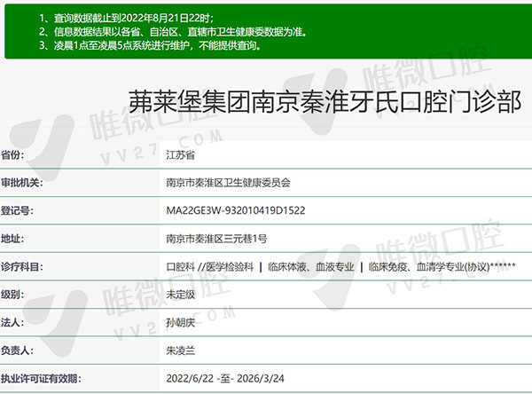The width and height of the screenshot is (532, 394).
Task: Click the 级别 field label
Action: click(12, 295)
